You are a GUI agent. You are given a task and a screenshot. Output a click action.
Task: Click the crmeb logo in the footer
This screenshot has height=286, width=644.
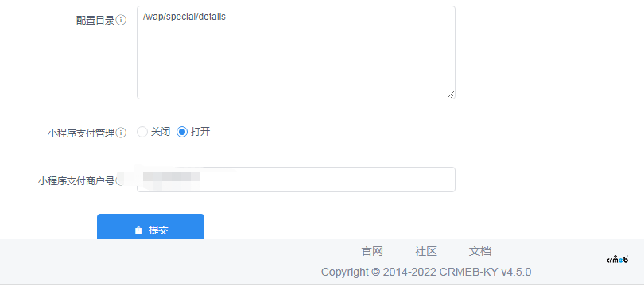[618, 259]
